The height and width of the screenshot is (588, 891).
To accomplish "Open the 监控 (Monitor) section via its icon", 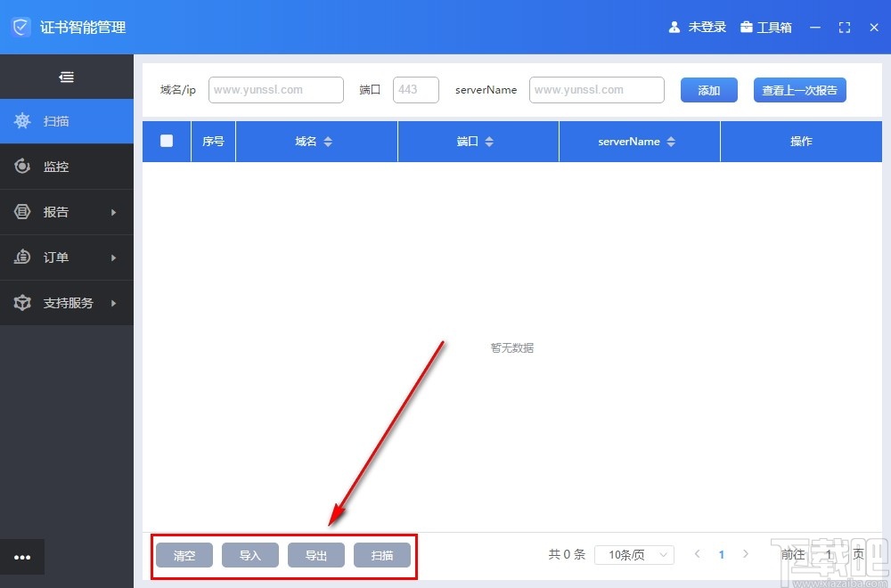I will coord(23,167).
